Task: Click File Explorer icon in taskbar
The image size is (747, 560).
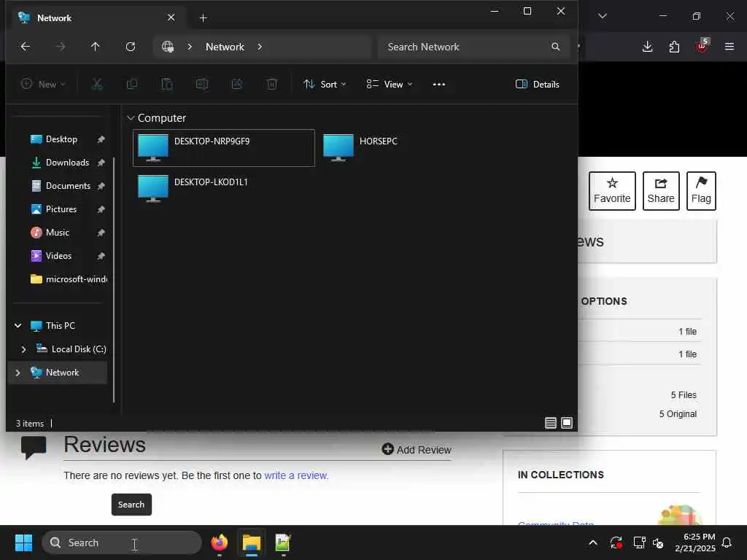Action: click(x=252, y=542)
